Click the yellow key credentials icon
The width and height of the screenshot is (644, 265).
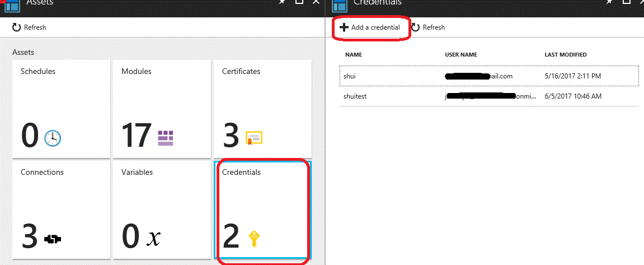coord(255,239)
